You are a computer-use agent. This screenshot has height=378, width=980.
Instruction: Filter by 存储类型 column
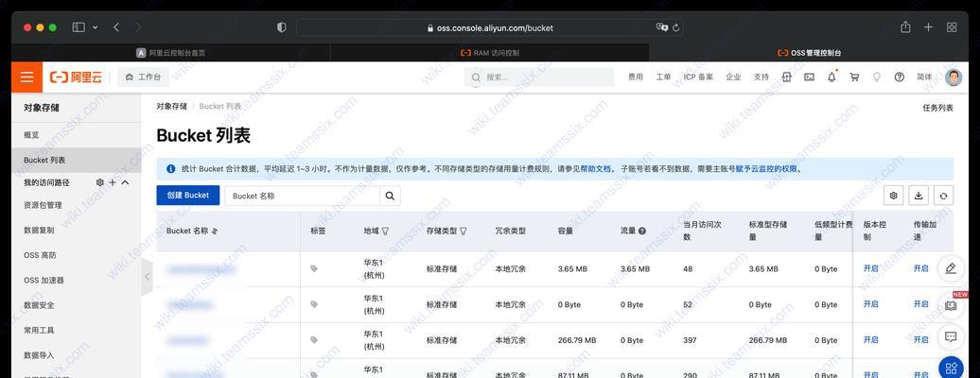tap(464, 231)
